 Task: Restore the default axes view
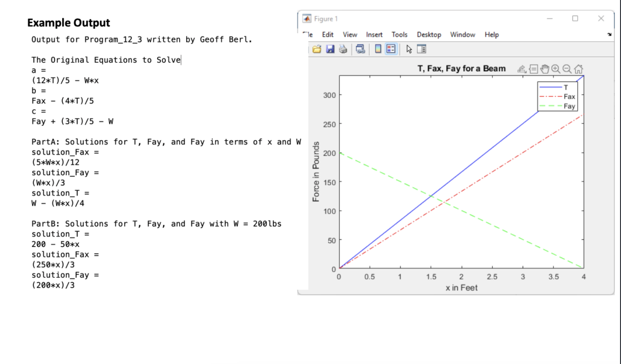pos(579,69)
